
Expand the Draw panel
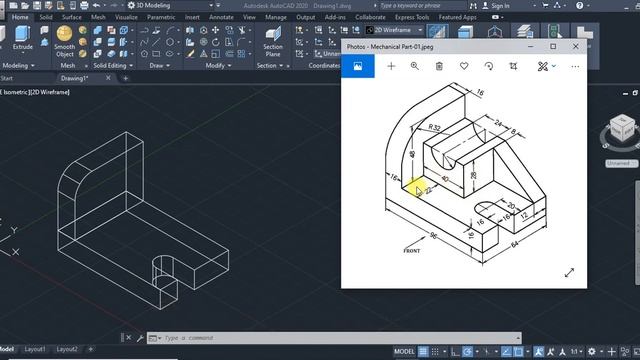[x=160, y=65]
